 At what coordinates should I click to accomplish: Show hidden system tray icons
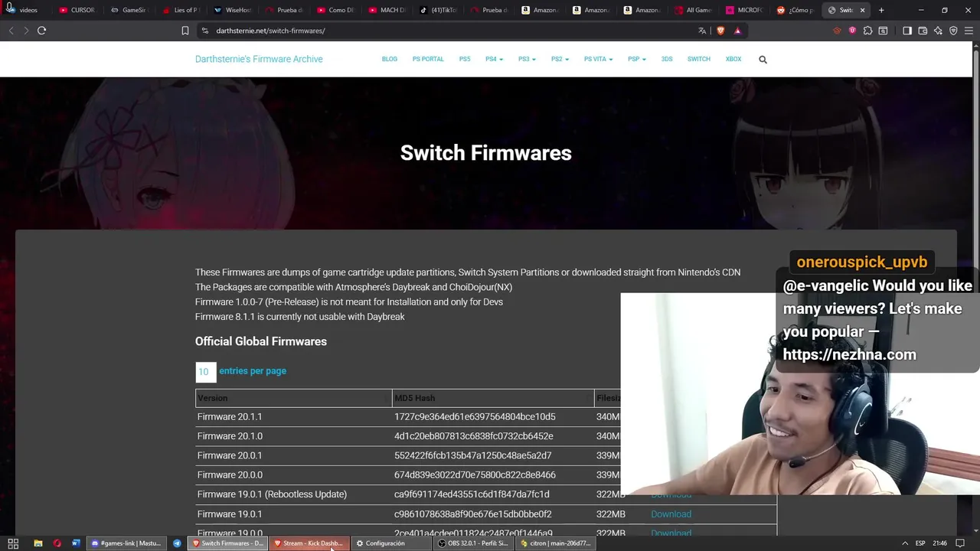[905, 543]
